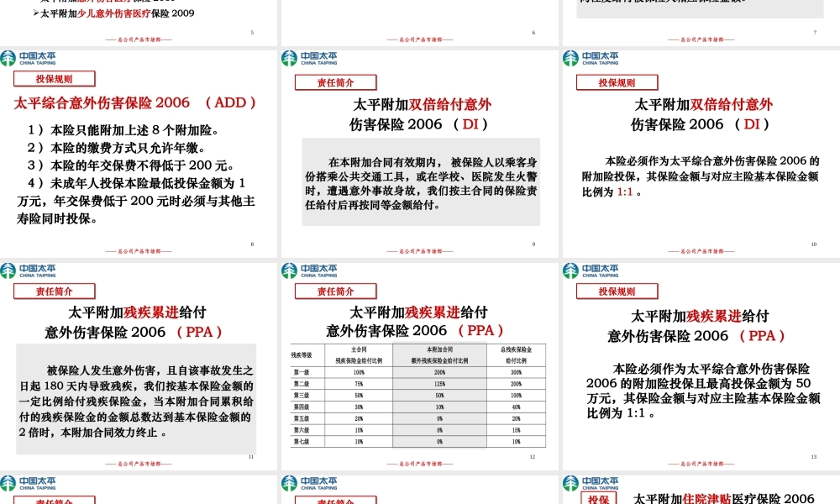Select slide 13 with the PPA 投保规则 text

click(701, 365)
